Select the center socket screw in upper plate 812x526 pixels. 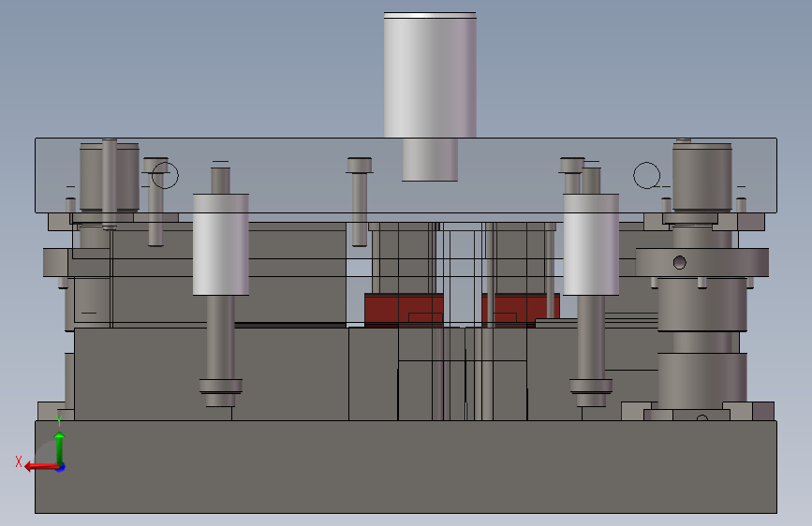360,202
